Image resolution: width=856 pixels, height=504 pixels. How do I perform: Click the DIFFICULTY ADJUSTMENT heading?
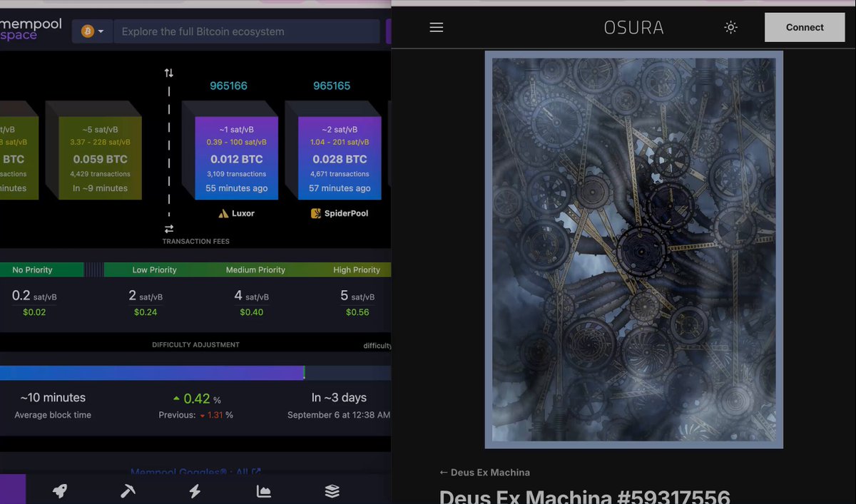[x=195, y=345]
